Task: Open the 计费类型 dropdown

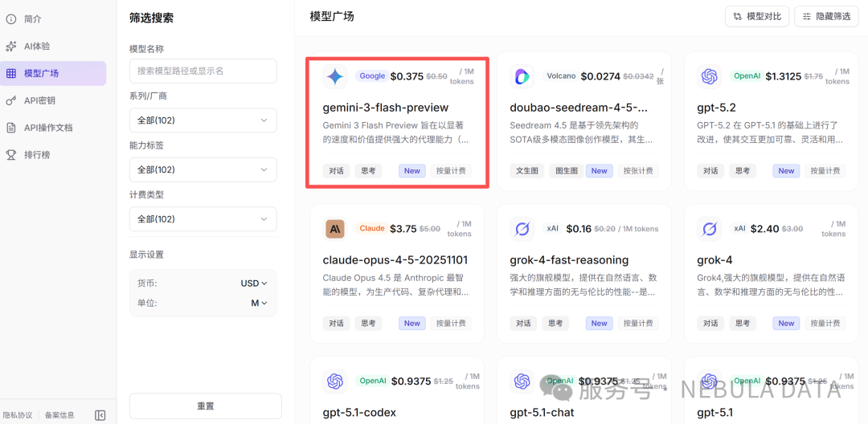Action: coord(203,219)
